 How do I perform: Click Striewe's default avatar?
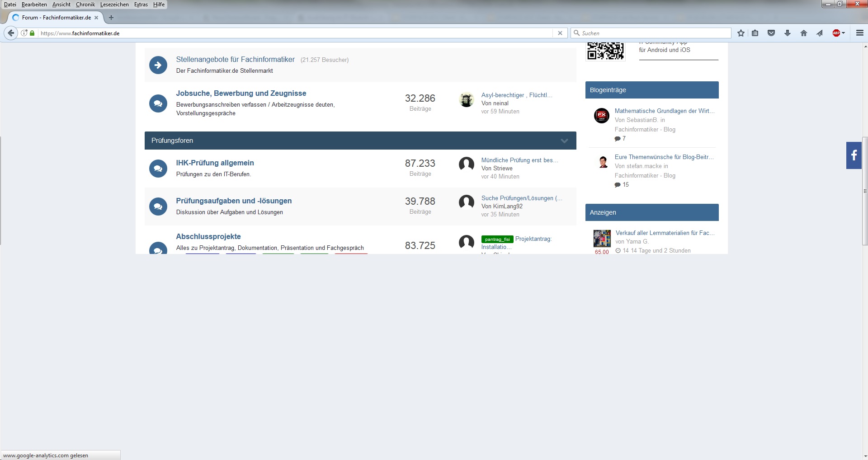point(467,164)
